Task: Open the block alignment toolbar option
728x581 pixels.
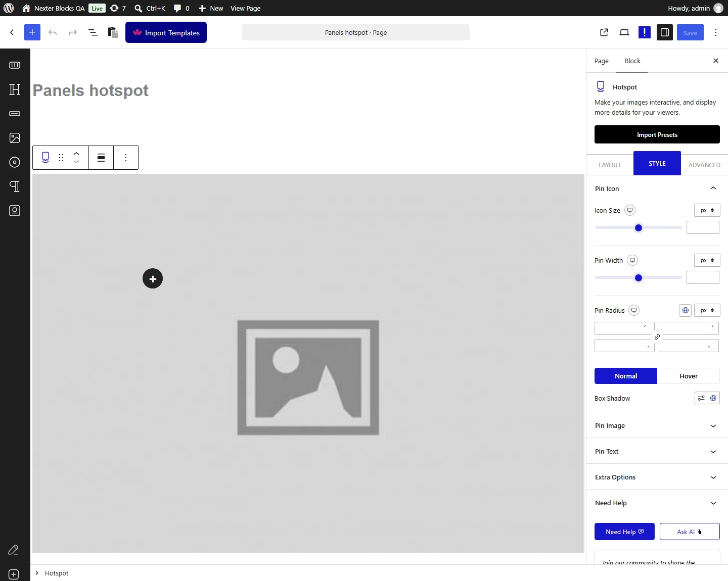Action: pos(101,158)
